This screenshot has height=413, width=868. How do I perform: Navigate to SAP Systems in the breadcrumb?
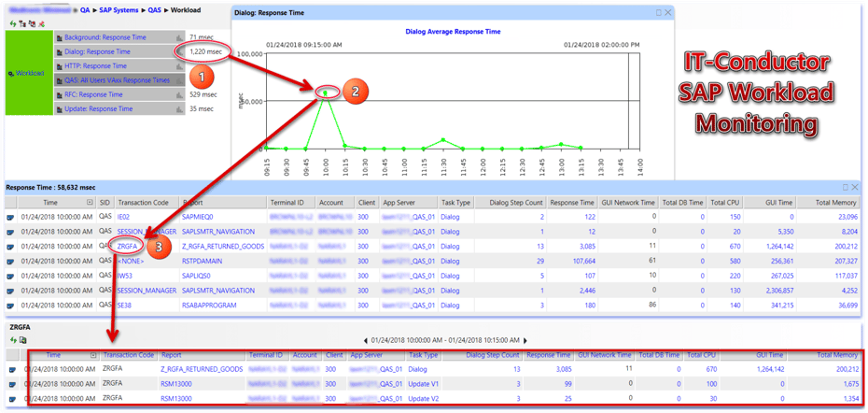pyautogui.click(x=119, y=9)
